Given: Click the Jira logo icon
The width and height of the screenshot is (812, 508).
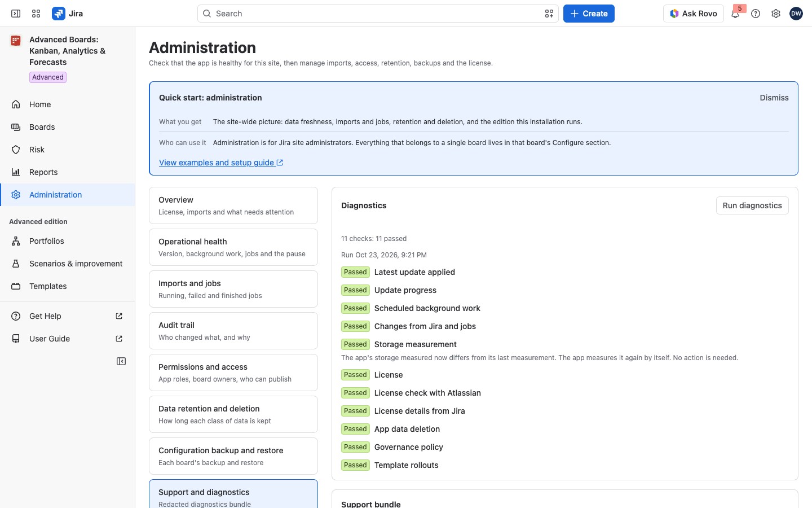Looking at the screenshot, I should pos(59,14).
